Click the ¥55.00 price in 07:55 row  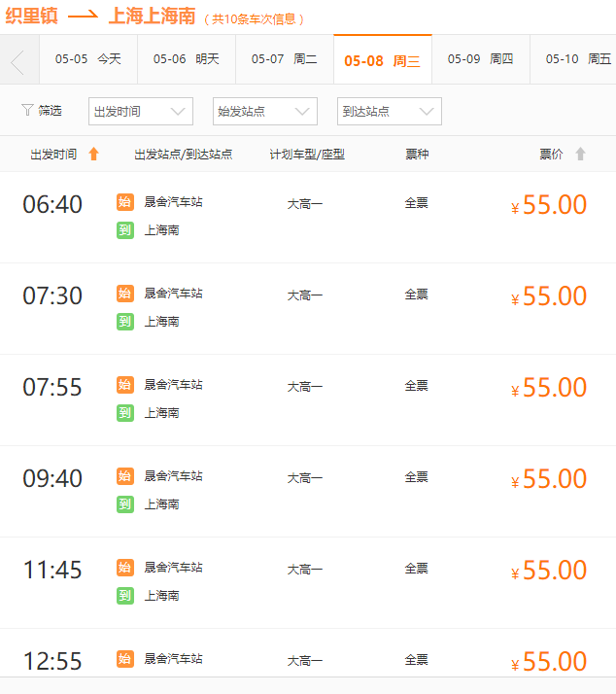[549, 388]
